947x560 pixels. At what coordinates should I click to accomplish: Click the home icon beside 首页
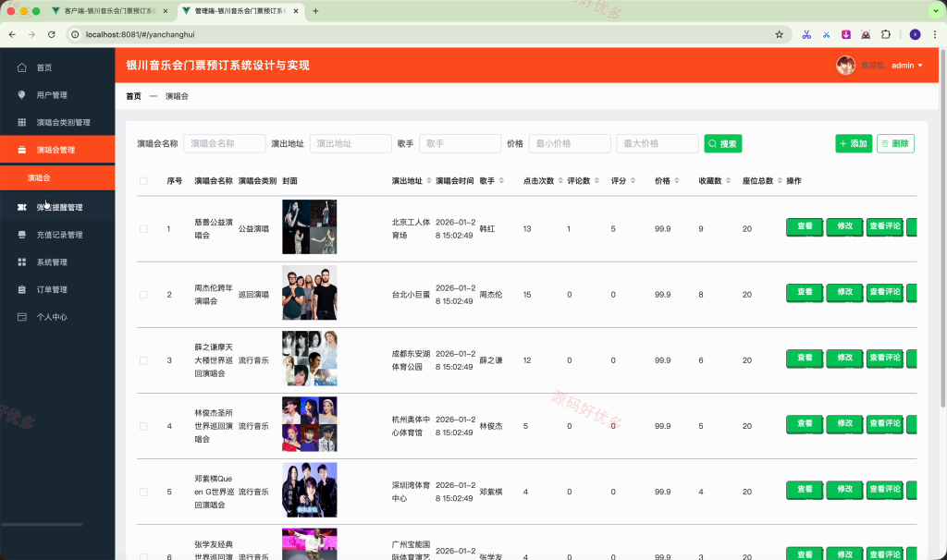tap(22, 67)
